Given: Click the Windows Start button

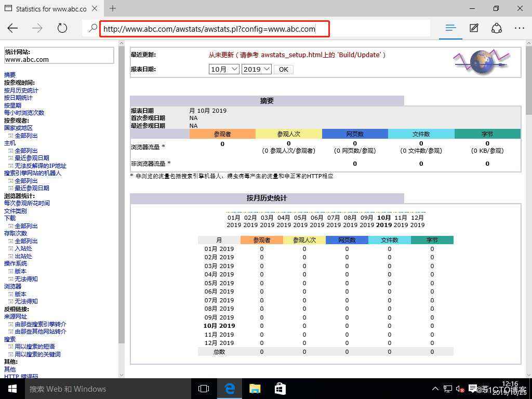Looking at the screenshot, I should click(11, 389).
